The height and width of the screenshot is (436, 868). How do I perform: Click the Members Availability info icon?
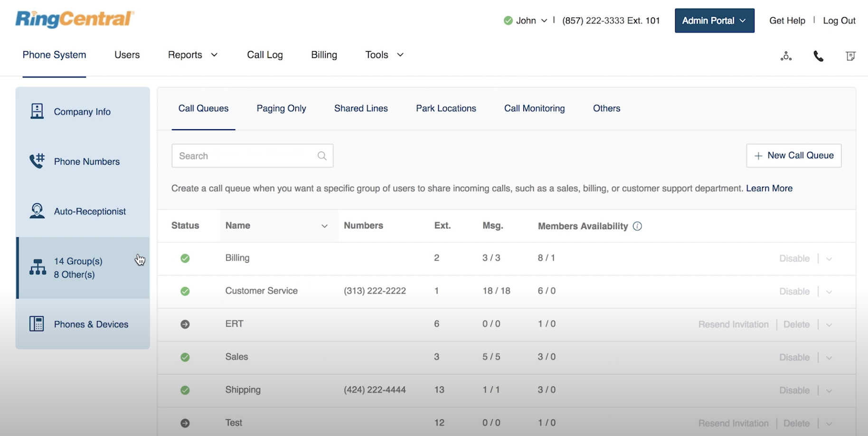[637, 226]
